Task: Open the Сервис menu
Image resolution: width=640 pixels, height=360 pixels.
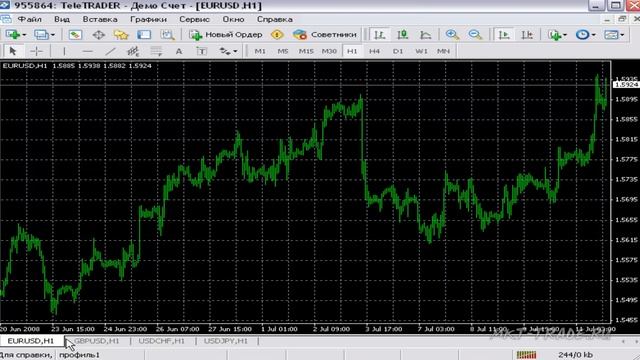Action: (x=194, y=19)
